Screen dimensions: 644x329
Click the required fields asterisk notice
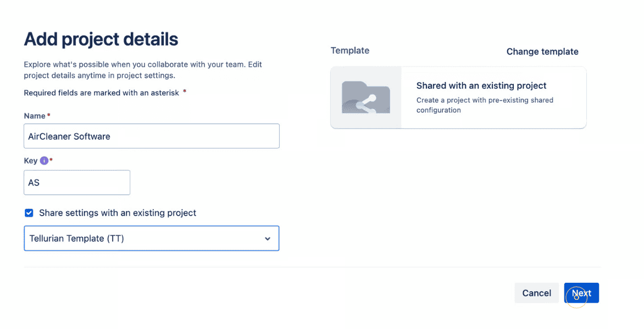tap(105, 93)
